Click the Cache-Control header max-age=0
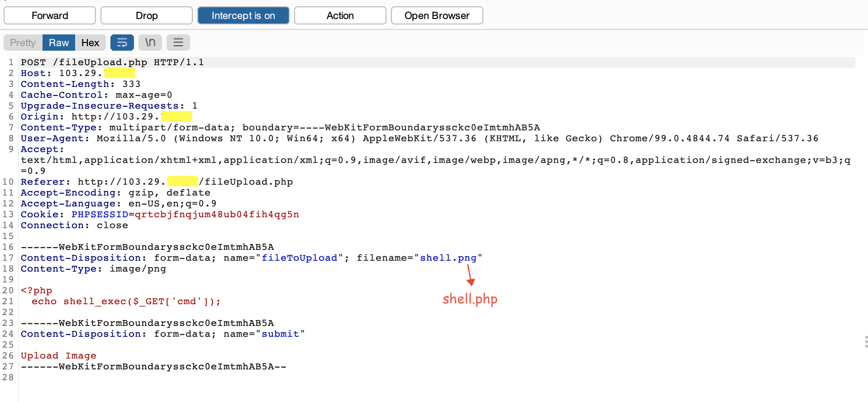 point(96,95)
